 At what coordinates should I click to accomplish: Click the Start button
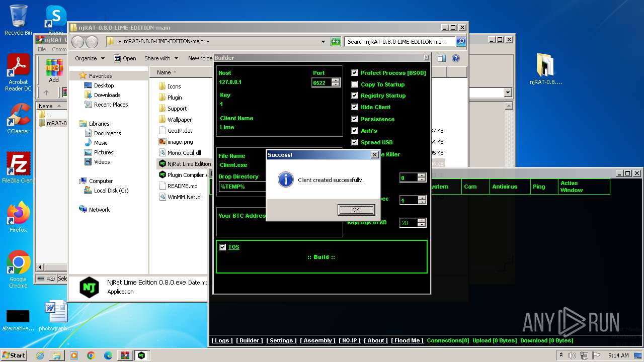(14, 355)
